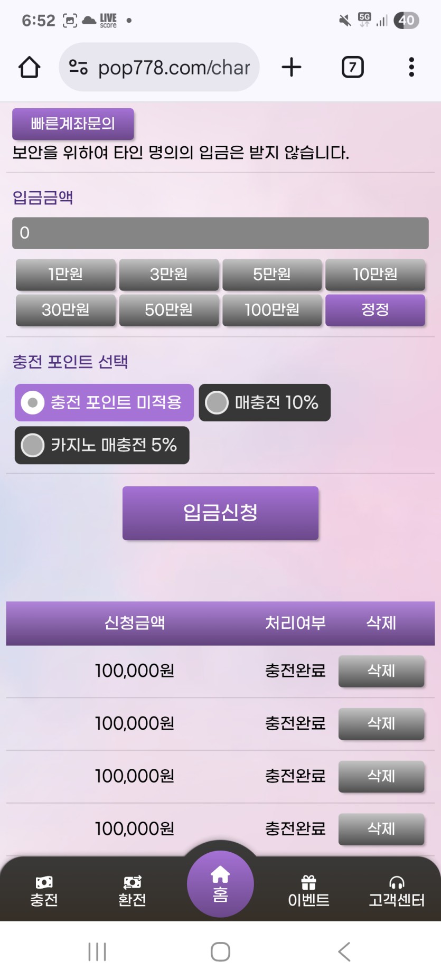Add 10만원 to deposit amount
This screenshot has height=980, width=441.
pyautogui.click(x=375, y=275)
